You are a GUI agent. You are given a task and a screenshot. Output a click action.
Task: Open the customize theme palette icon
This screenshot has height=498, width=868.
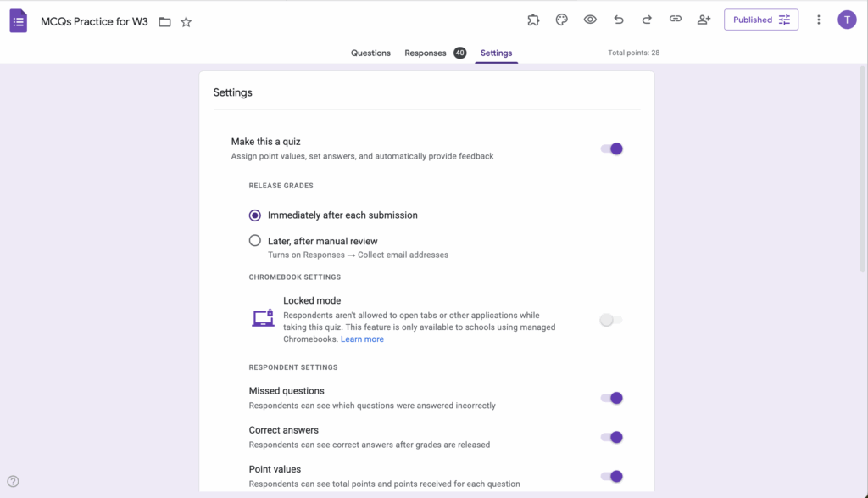coord(561,20)
